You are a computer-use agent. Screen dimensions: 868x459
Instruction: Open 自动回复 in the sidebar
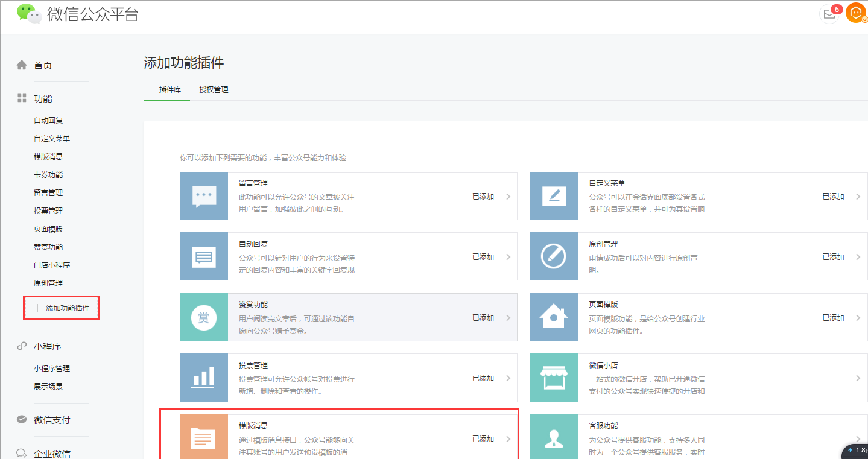click(x=48, y=121)
